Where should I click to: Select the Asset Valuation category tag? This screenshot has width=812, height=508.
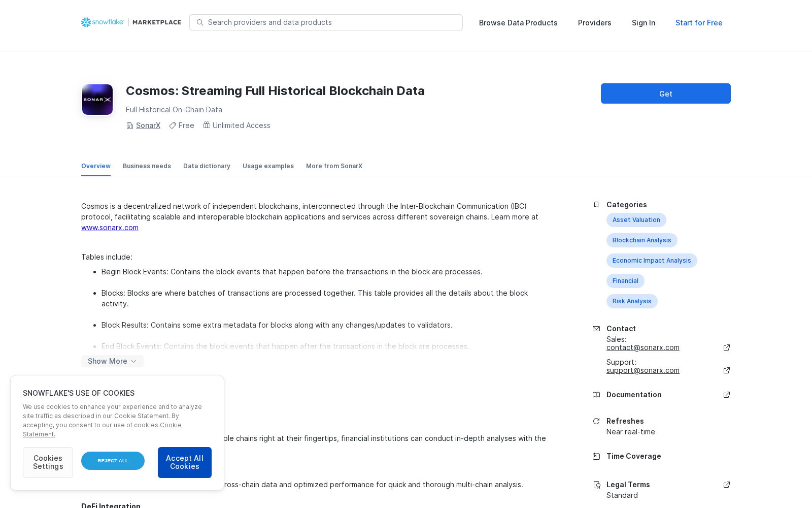[x=636, y=220]
